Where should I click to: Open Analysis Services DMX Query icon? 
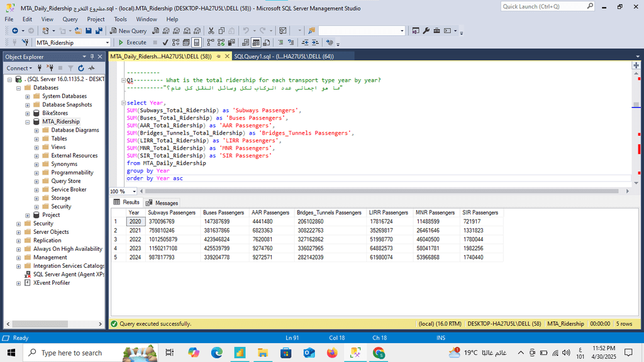[x=176, y=31]
